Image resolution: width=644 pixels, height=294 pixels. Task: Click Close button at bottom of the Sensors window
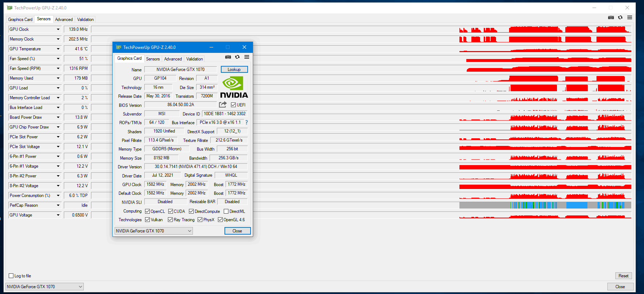[620, 287]
